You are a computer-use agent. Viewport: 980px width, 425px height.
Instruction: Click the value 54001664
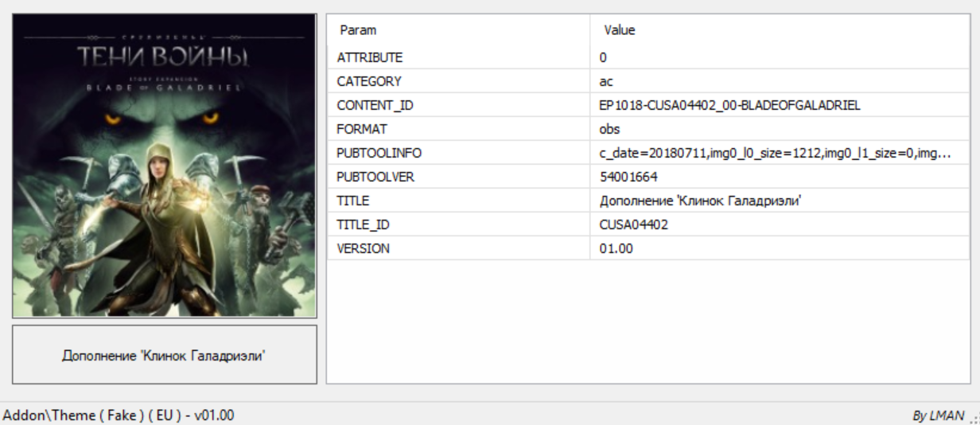coord(780,177)
